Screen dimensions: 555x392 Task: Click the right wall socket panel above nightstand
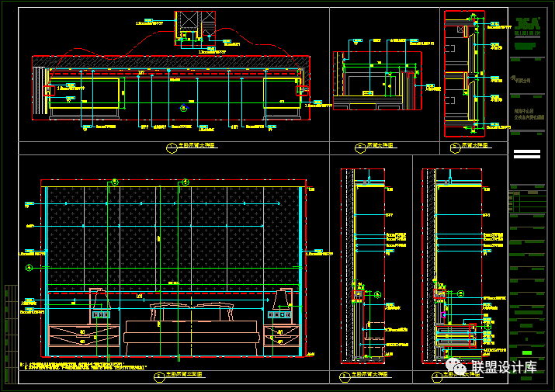[276, 315]
